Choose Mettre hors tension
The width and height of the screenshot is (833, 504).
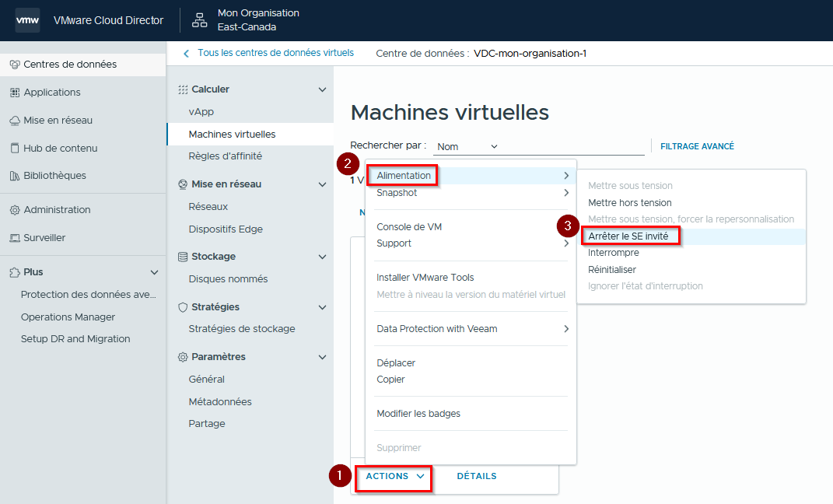(x=629, y=203)
